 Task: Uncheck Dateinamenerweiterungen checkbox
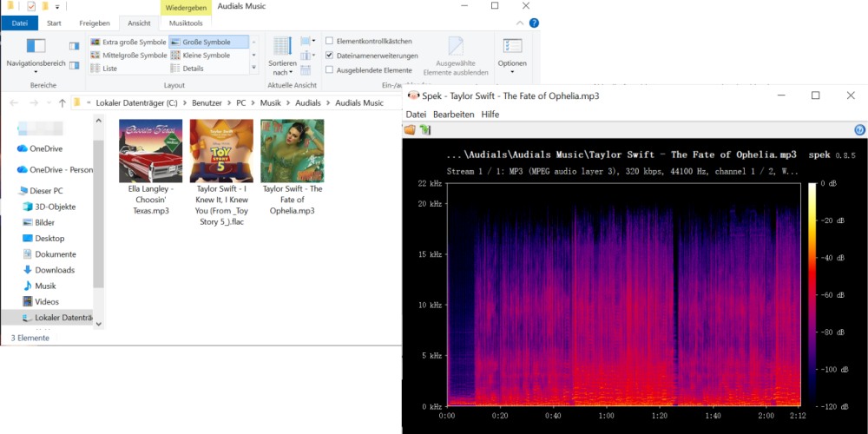point(329,56)
